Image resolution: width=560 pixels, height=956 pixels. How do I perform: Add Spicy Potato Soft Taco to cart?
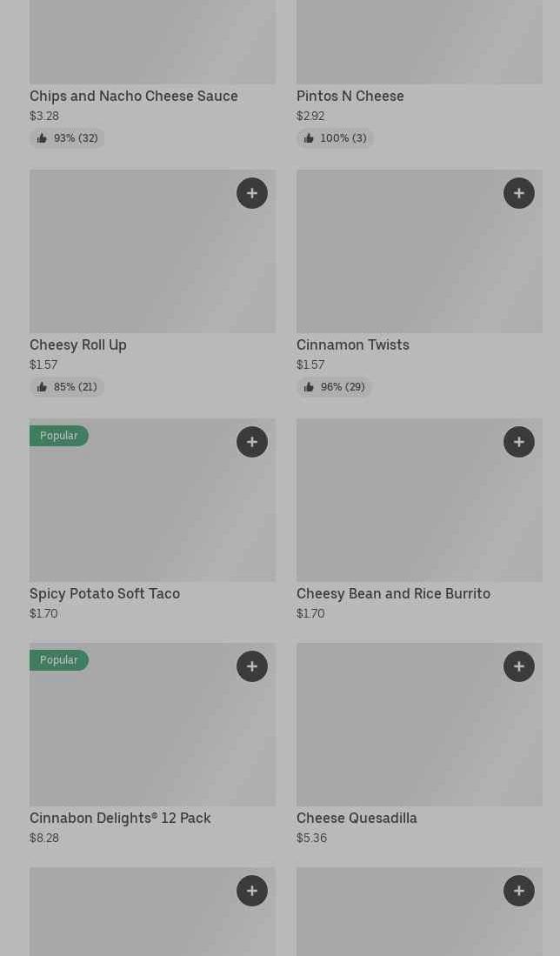click(252, 442)
